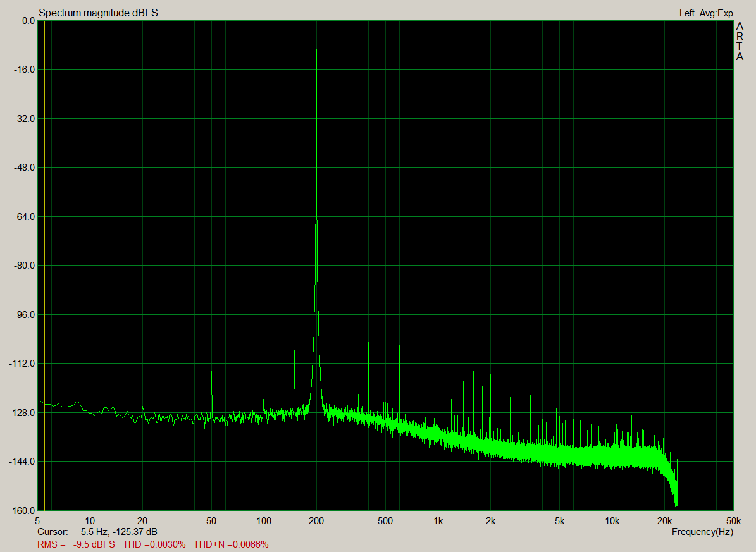The image size is (756, 552).
Task: Click the '5.5 Hz, -125.37 dB' cursor readout
Action: click(119, 532)
